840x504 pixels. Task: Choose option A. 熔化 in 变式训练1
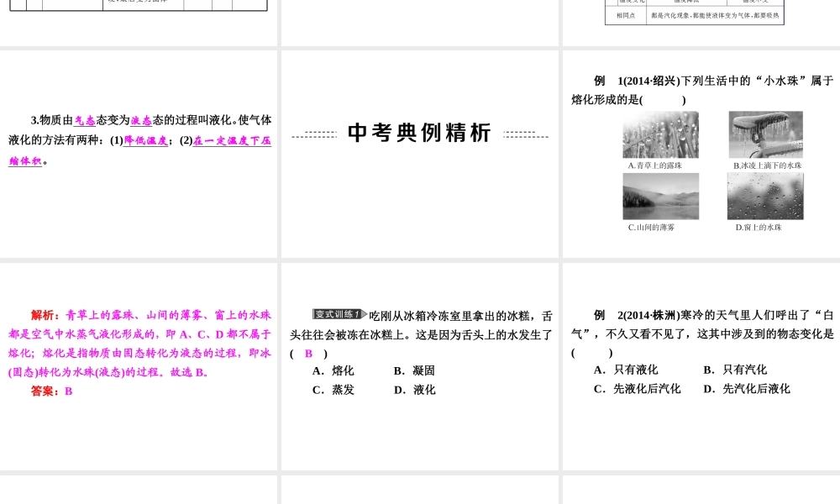point(333,370)
